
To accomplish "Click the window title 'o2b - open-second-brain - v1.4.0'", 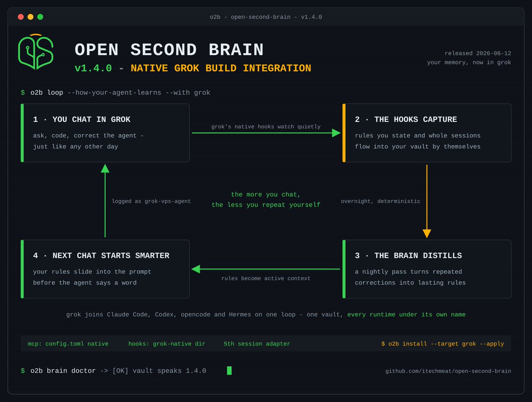I will pyautogui.click(x=266, y=17).
